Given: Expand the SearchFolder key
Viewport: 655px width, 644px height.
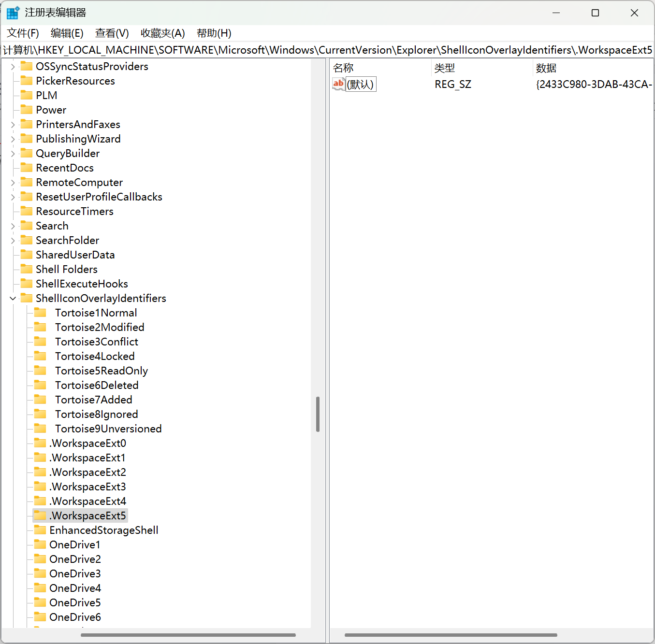Looking at the screenshot, I should (13, 241).
